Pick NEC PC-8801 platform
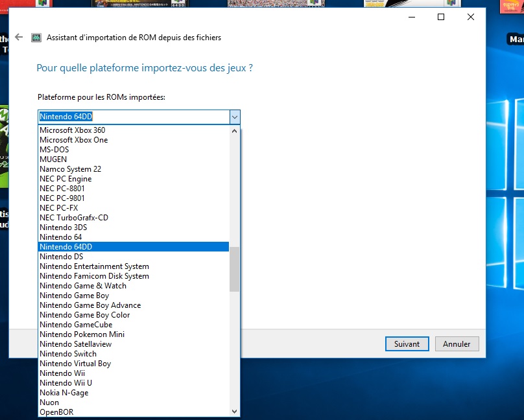 click(x=134, y=189)
